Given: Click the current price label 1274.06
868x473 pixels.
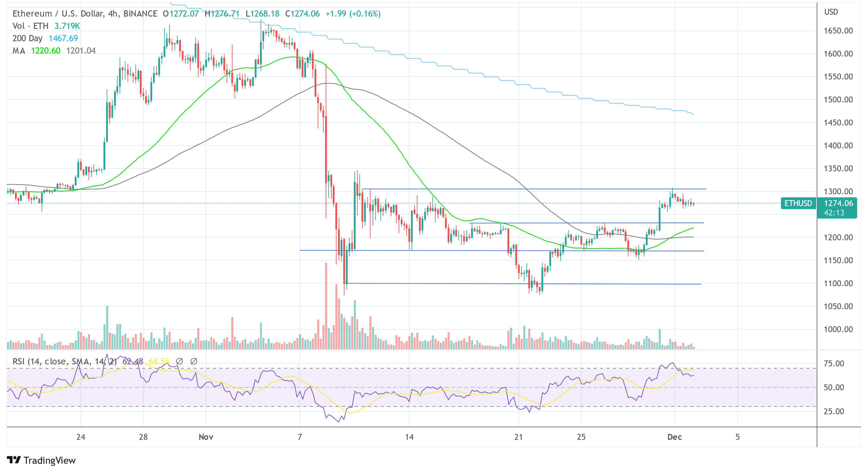Looking at the screenshot, I should point(838,203).
